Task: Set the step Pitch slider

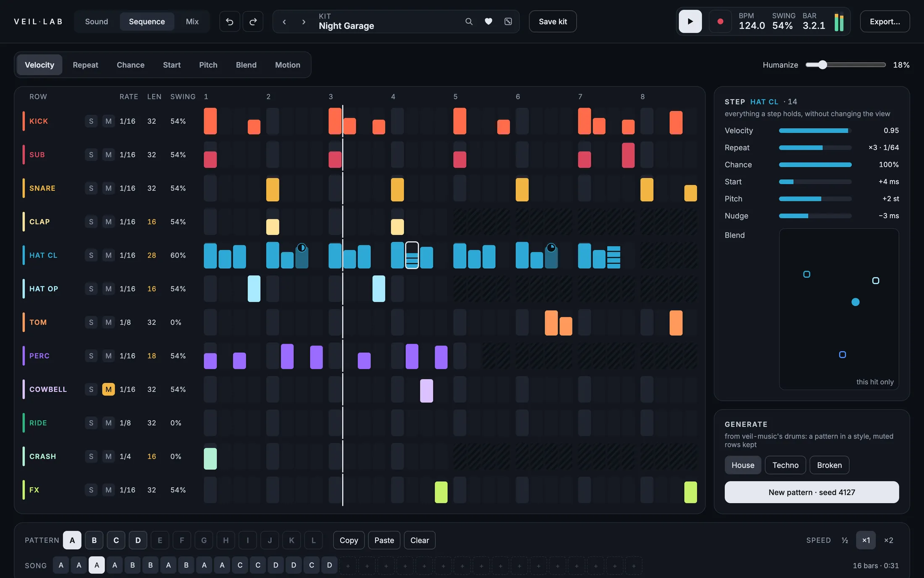Action: [815, 199]
